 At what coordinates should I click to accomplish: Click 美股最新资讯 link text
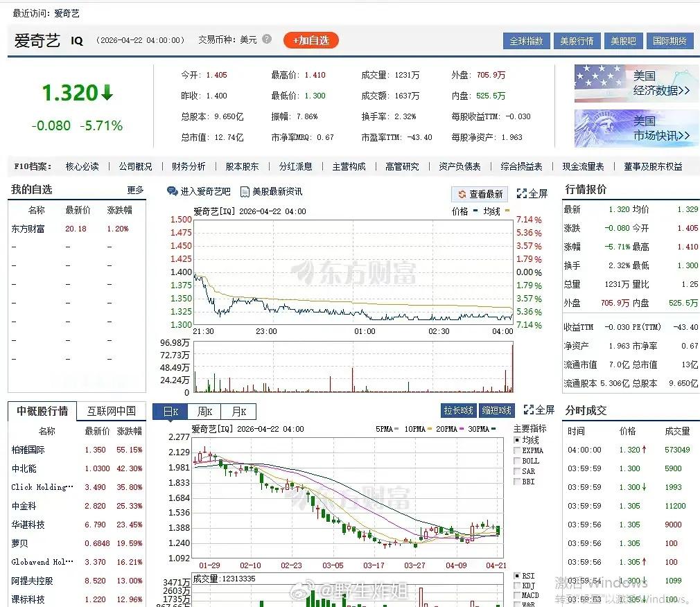(277, 191)
